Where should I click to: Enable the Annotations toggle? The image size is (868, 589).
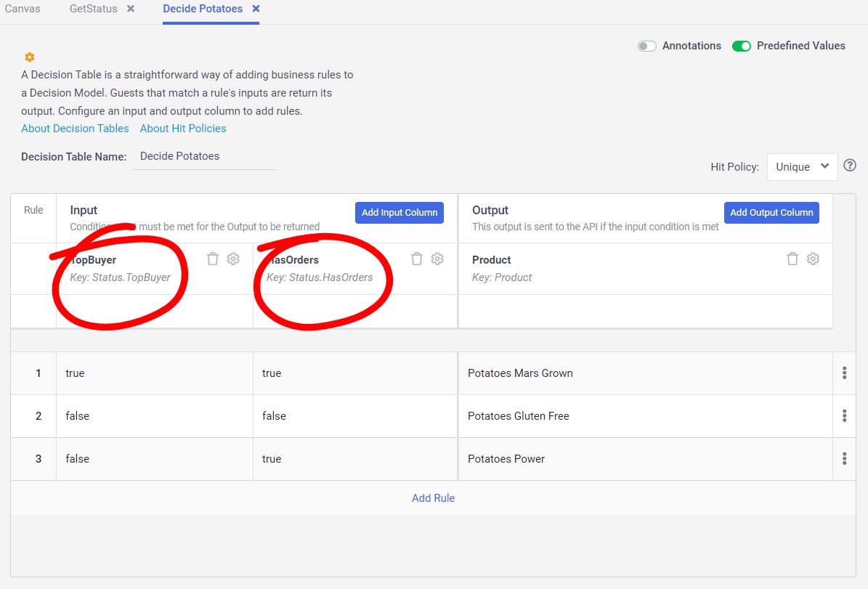(646, 46)
